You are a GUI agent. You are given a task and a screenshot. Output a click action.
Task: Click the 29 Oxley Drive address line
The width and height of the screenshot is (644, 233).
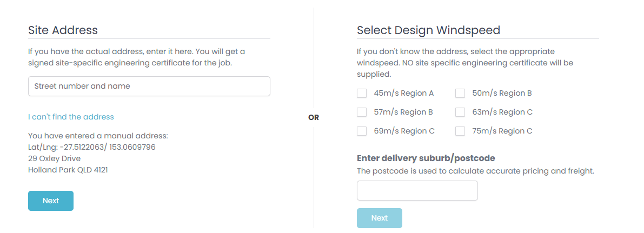pyautogui.click(x=54, y=158)
